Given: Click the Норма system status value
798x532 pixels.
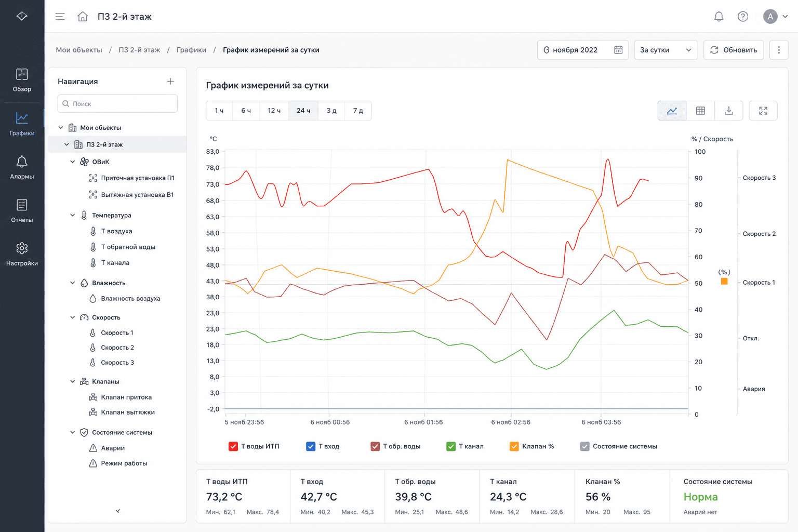Looking at the screenshot, I should click(700, 497).
